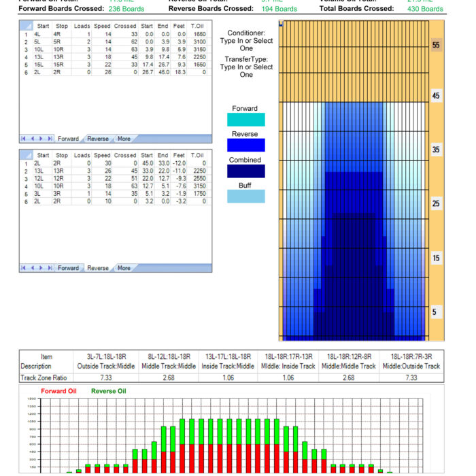Click the 35 feet distance marker

tap(436, 150)
